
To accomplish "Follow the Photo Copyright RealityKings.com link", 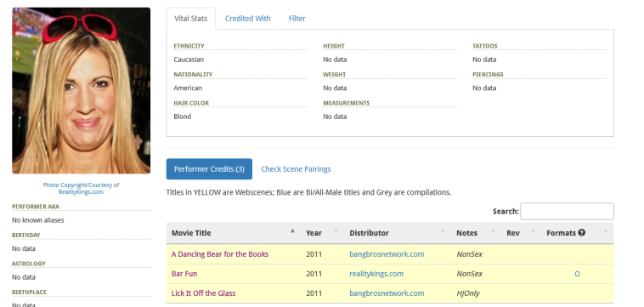I will (81, 188).
